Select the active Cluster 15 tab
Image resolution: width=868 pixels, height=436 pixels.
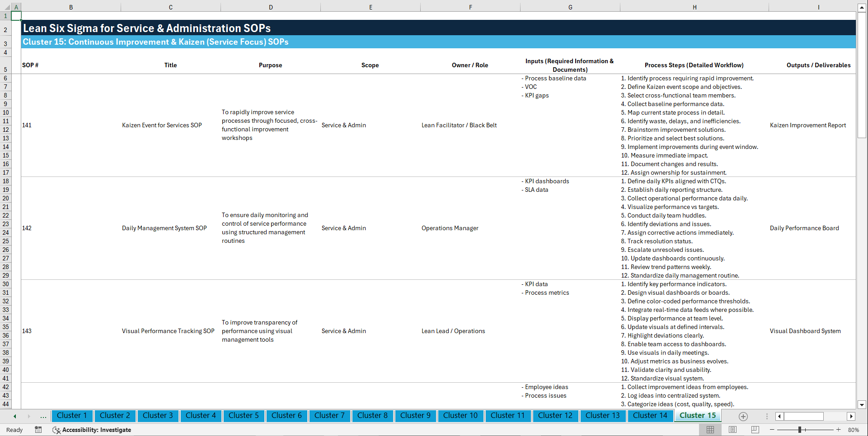tap(698, 416)
